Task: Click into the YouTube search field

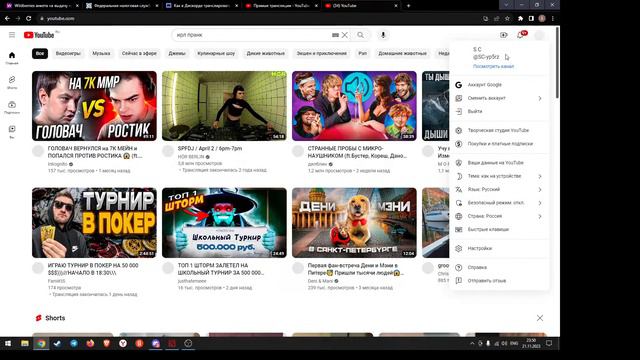Action: [x=253, y=35]
